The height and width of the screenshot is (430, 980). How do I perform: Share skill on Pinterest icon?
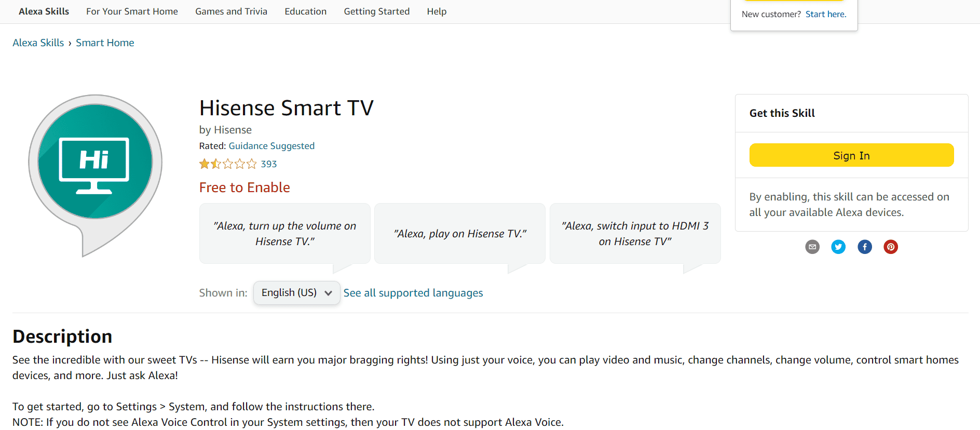tap(891, 247)
